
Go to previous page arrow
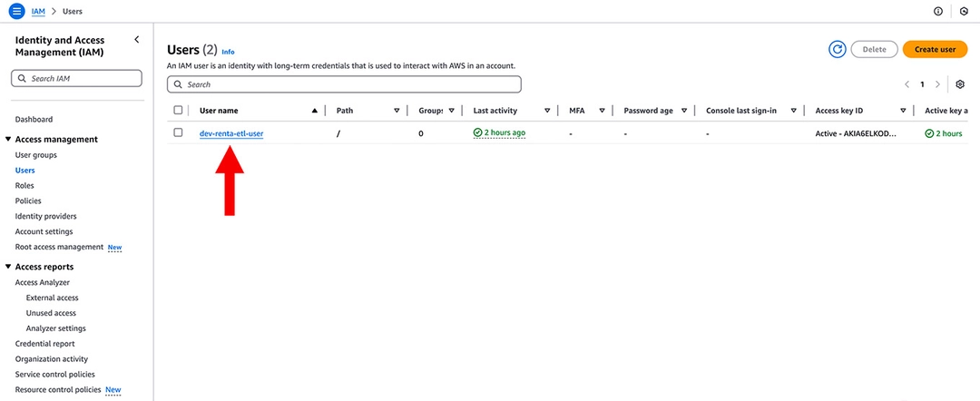coord(906,84)
